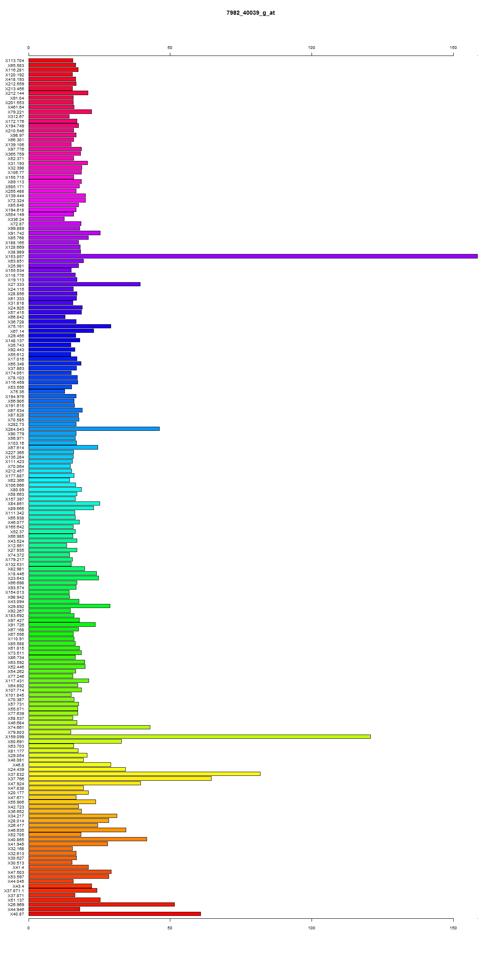Click the red bar for X79.221
The height and width of the screenshot is (980, 490).
point(60,112)
